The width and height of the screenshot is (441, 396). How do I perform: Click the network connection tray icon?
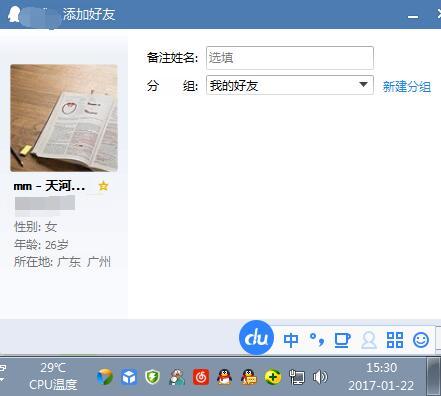[x=297, y=377]
